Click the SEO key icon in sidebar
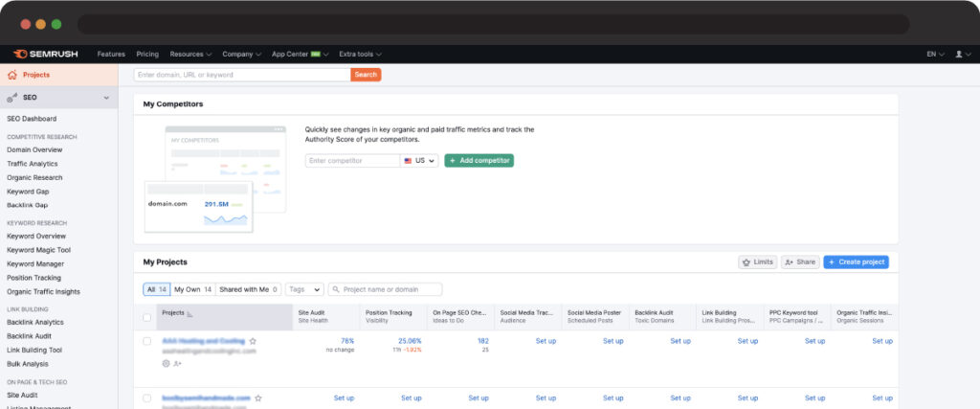The width and height of the screenshot is (980, 409). pyautogui.click(x=11, y=98)
